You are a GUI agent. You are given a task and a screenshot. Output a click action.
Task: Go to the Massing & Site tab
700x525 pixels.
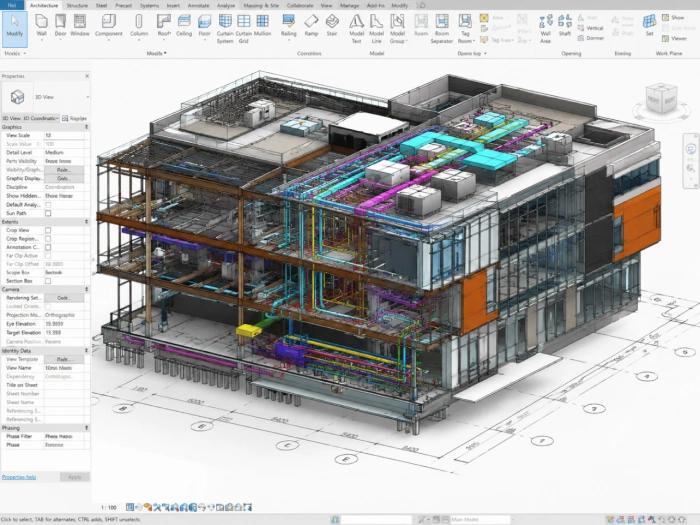(263, 5)
